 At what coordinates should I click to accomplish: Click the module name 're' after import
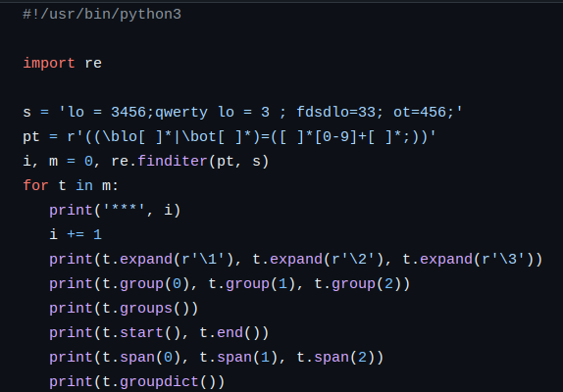pyautogui.click(x=93, y=64)
